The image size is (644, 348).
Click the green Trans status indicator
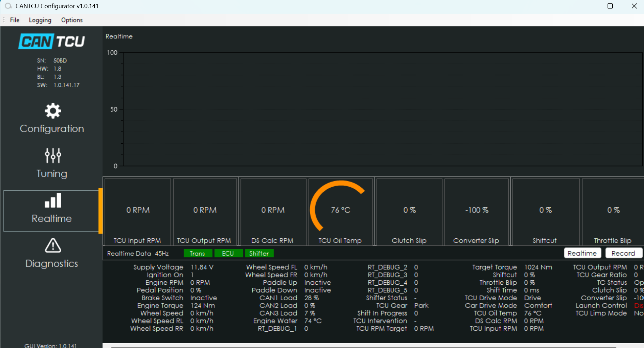pos(198,253)
